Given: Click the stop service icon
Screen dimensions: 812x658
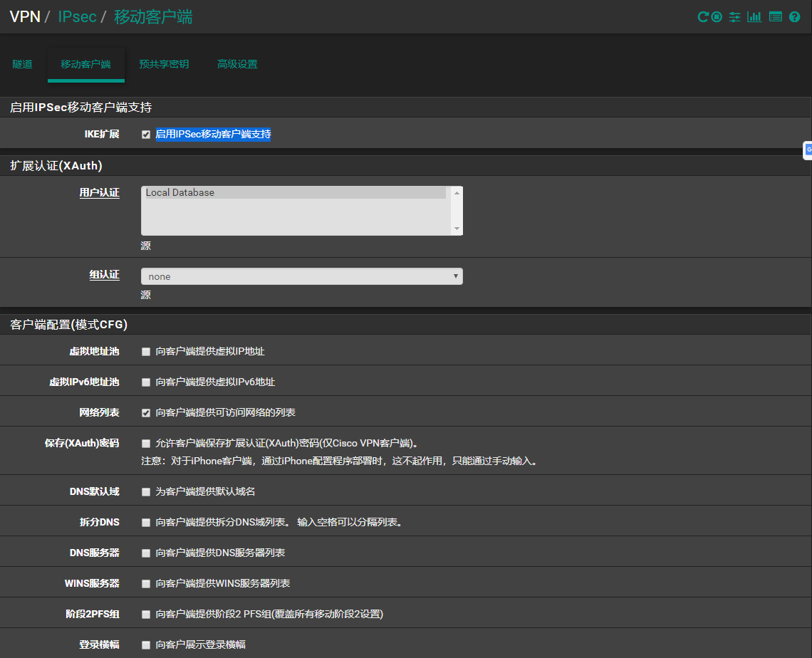Looking at the screenshot, I should tap(717, 17).
